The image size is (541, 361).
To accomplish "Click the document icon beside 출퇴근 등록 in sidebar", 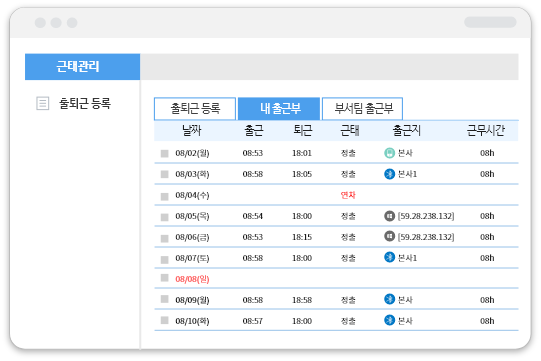I will [43, 103].
